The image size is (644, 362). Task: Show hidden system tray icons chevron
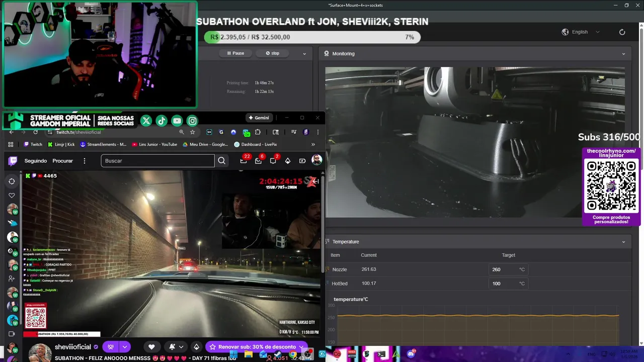tap(569, 354)
